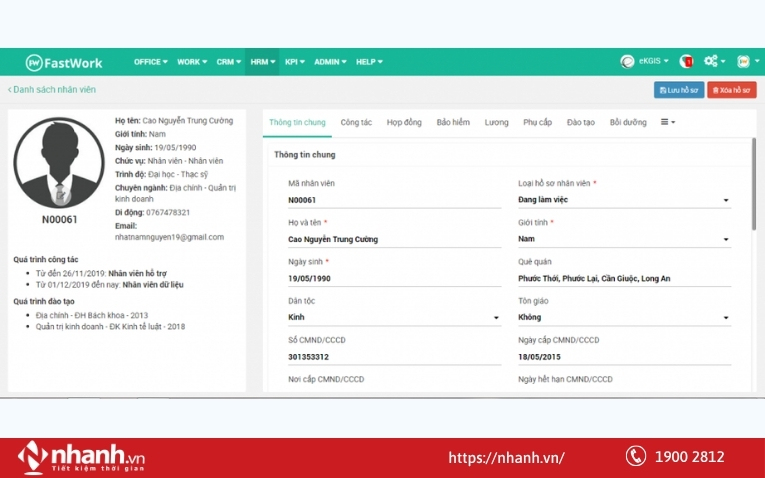The image size is (765, 478).
Task: Open the Tôn giáo dropdown
Action: pyautogui.click(x=624, y=318)
